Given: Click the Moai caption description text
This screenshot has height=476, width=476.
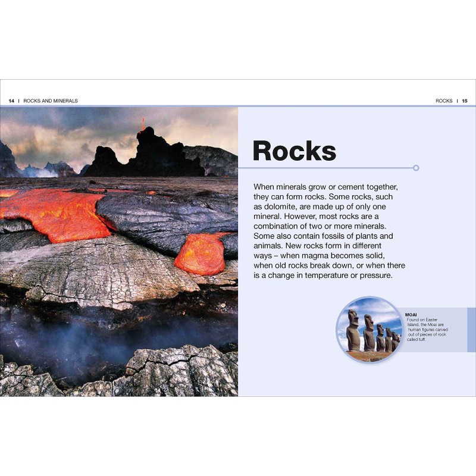Looking at the screenshot, I should [x=427, y=330].
